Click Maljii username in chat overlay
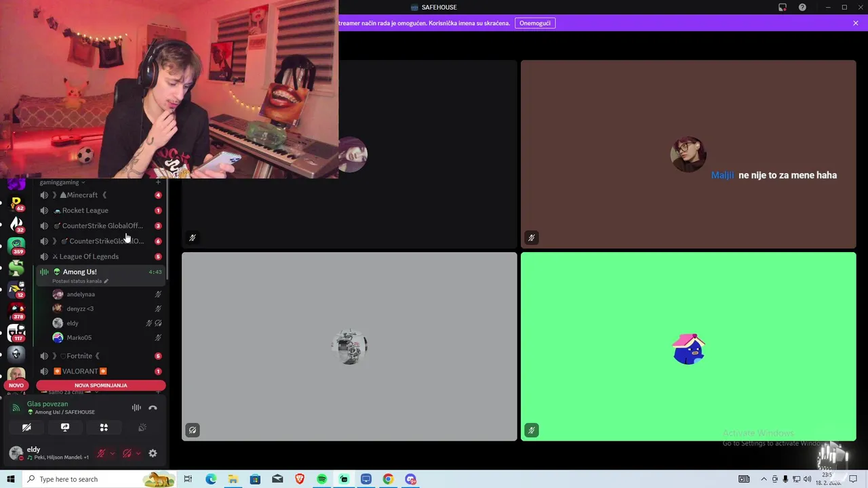The height and width of the screenshot is (488, 868). tap(722, 175)
